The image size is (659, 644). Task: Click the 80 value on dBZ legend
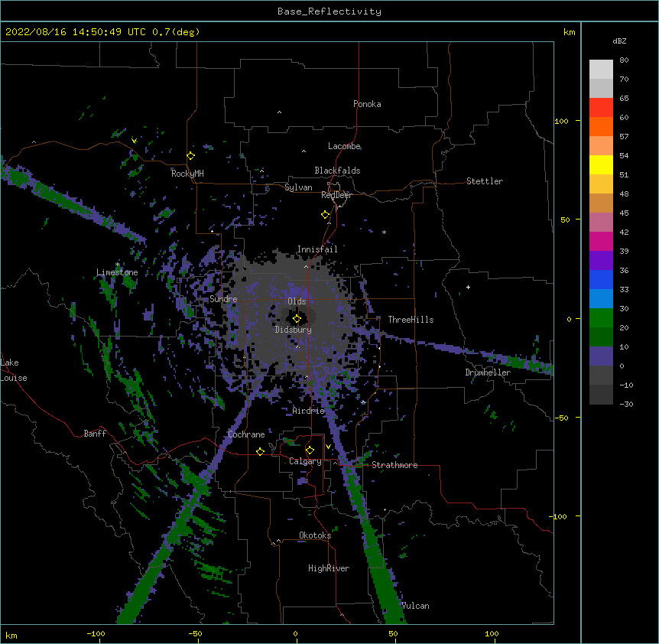coord(624,60)
